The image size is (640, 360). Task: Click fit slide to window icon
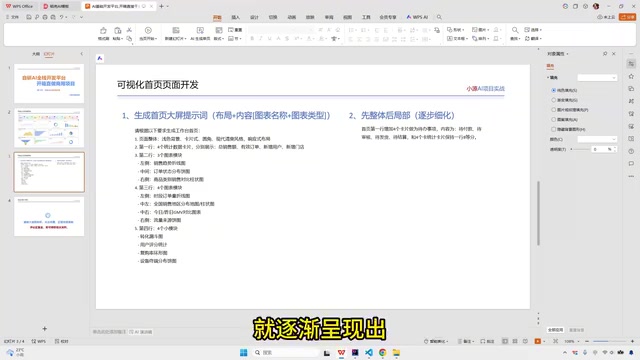tap(556, 341)
